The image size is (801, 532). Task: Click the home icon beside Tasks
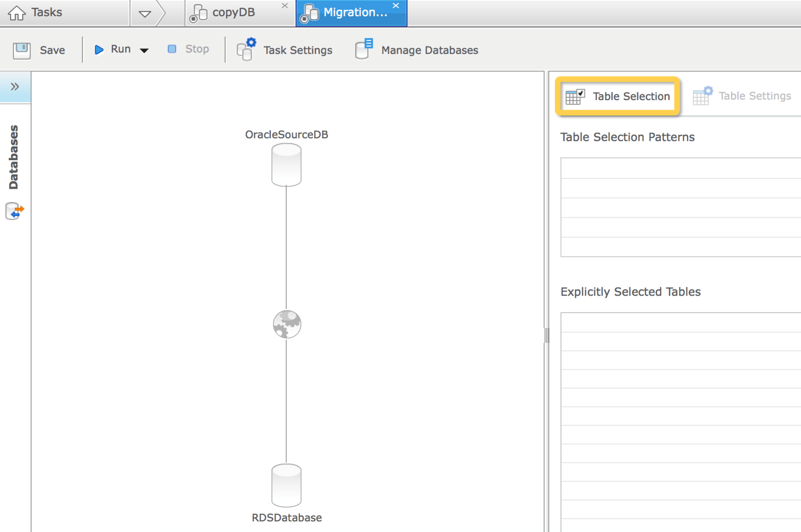tap(17, 13)
